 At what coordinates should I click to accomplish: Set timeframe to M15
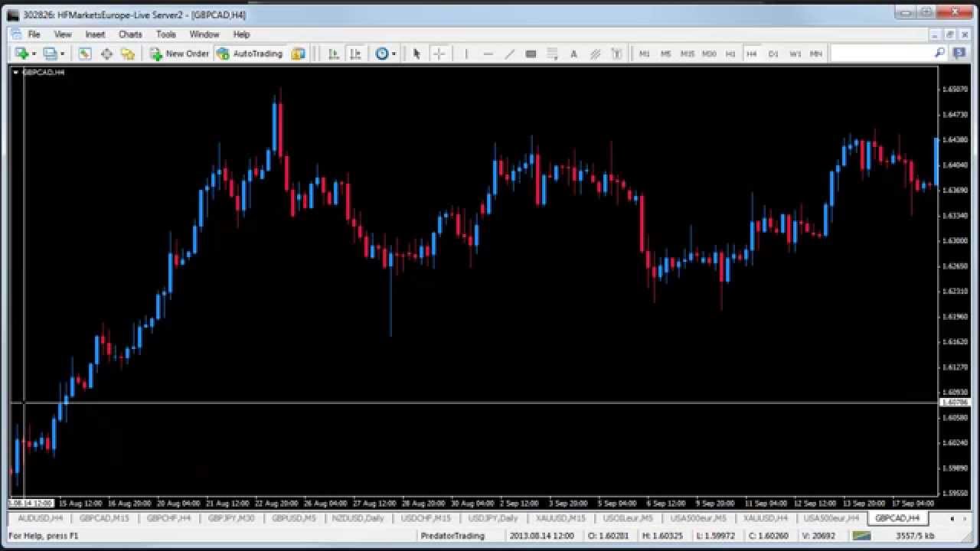(688, 54)
